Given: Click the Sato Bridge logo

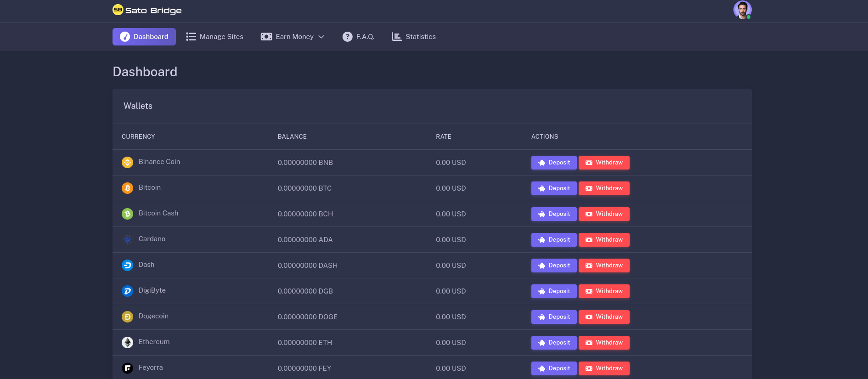Looking at the screenshot, I should pyautogui.click(x=147, y=10).
